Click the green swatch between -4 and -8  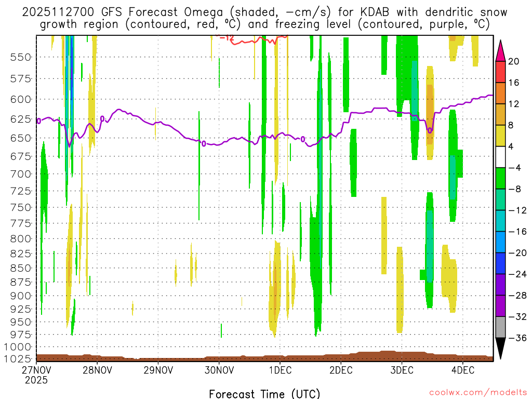click(x=500, y=178)
